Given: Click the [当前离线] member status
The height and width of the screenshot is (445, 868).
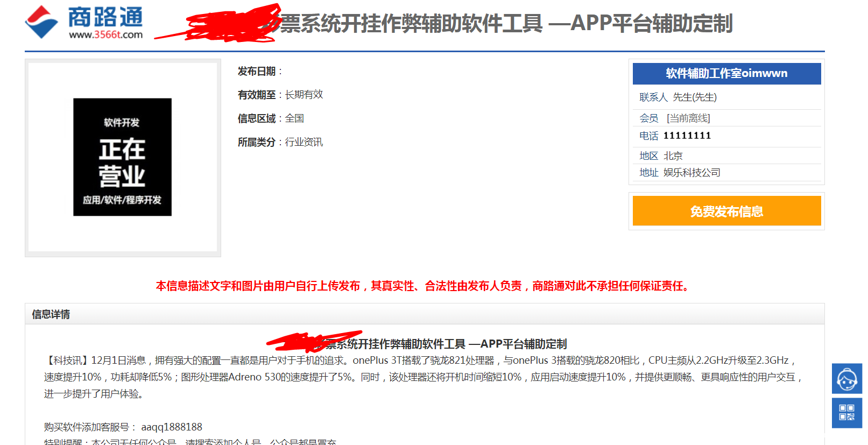Looking at the screenshot, I should point(688,118).
